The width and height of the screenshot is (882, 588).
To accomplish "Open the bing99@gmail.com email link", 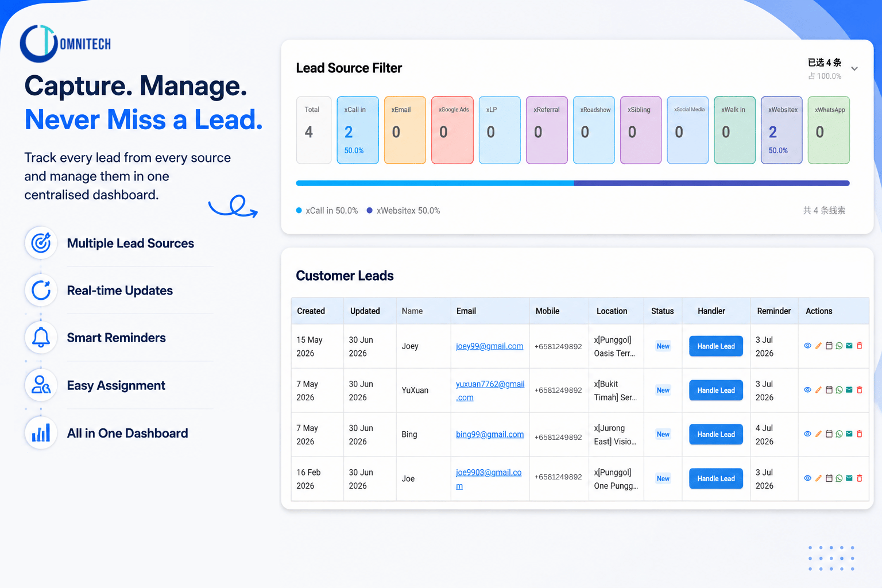I will coord(490,435).
